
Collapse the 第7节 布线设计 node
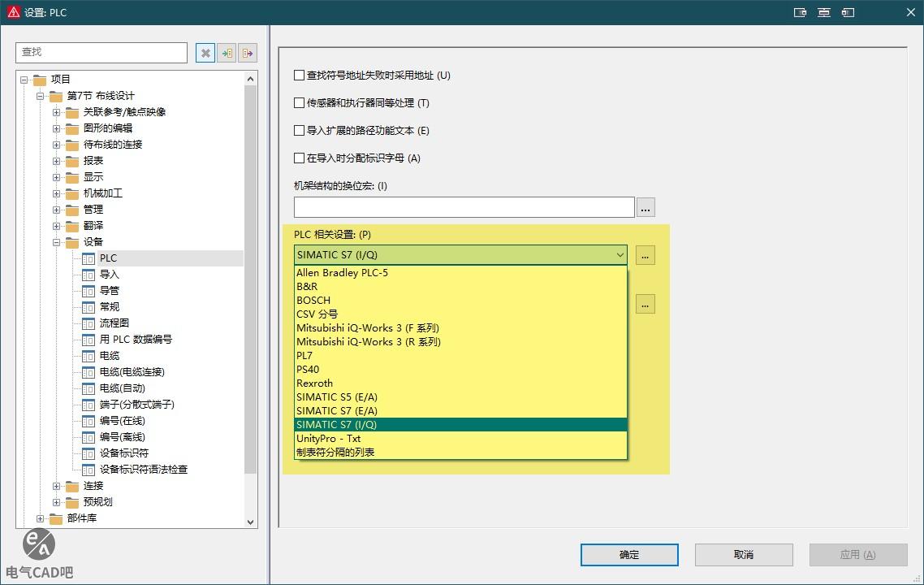pyautogui.click(x=40, y=96)
